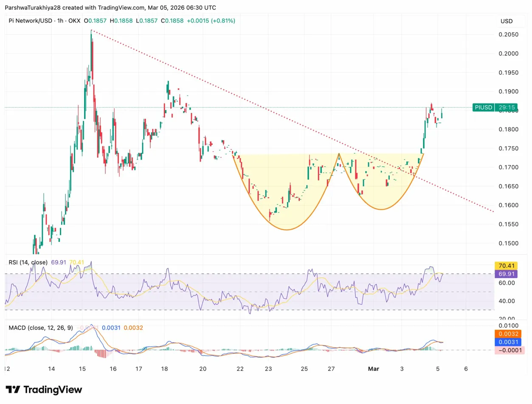Open the MACD (close, 12, 26, 9) indicator
This screenshot has height=404, width=532.
coord(40,328)
